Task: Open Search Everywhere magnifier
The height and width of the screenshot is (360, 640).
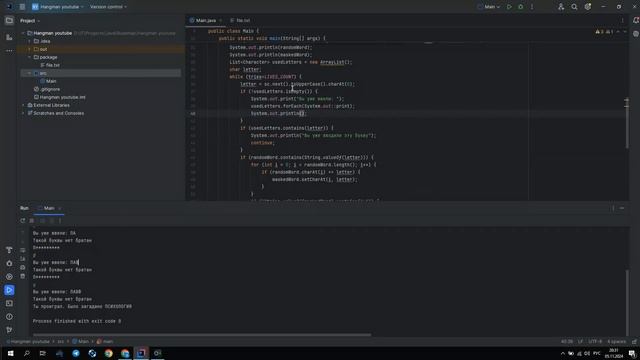Action: point(574,7)
